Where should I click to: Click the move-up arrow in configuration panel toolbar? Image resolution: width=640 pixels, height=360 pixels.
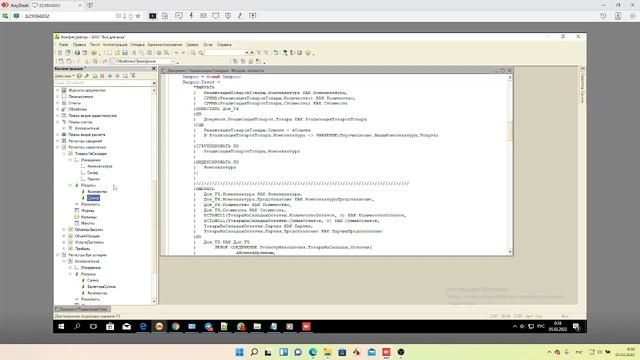(x=110, y=76)
